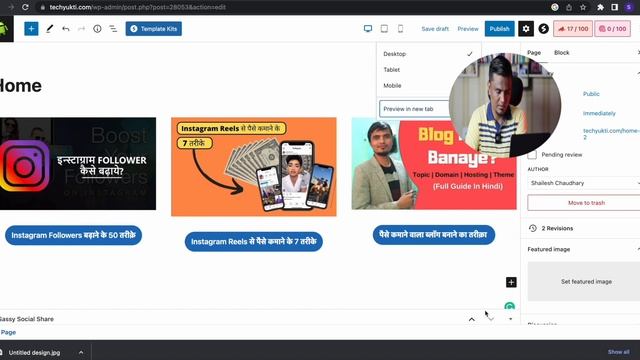Click the Preview link in the toolbar
Image resolution: width=640 pixels, height=360 pixels.
[x=468, y=29]
